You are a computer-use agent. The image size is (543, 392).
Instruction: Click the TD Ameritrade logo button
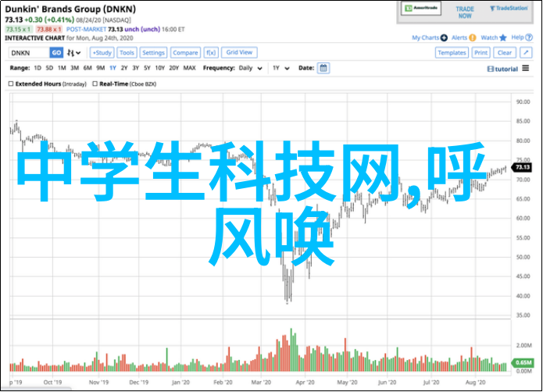(421, 9)
